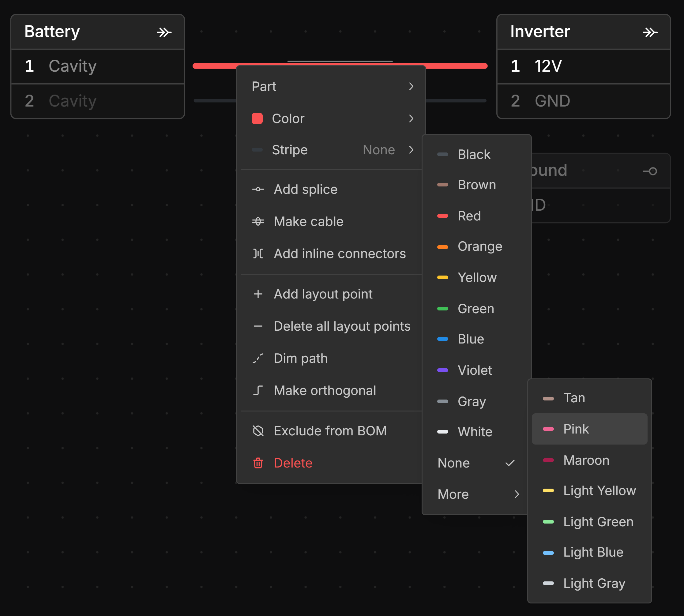Choose White as stripe color
Screen dimensions: 684x616
(475, 432)
